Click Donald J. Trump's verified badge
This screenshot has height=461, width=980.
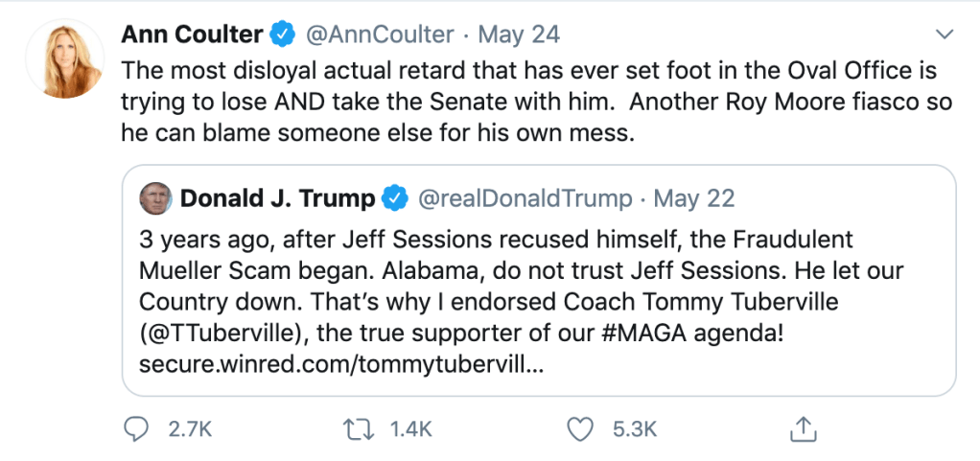point(394,198)
